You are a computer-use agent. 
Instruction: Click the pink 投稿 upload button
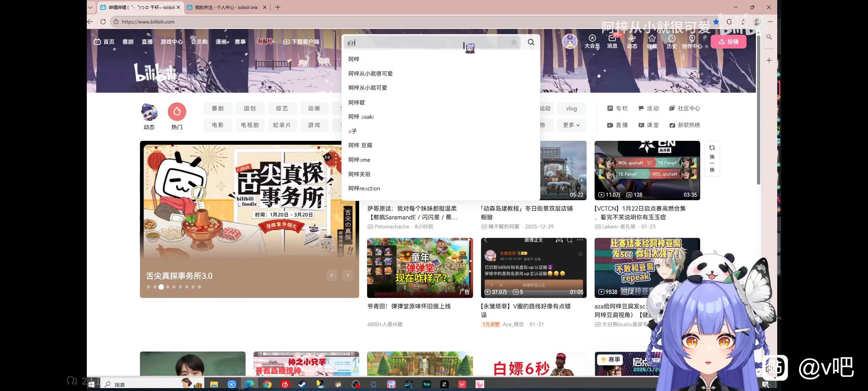click(x=728, y=42)
